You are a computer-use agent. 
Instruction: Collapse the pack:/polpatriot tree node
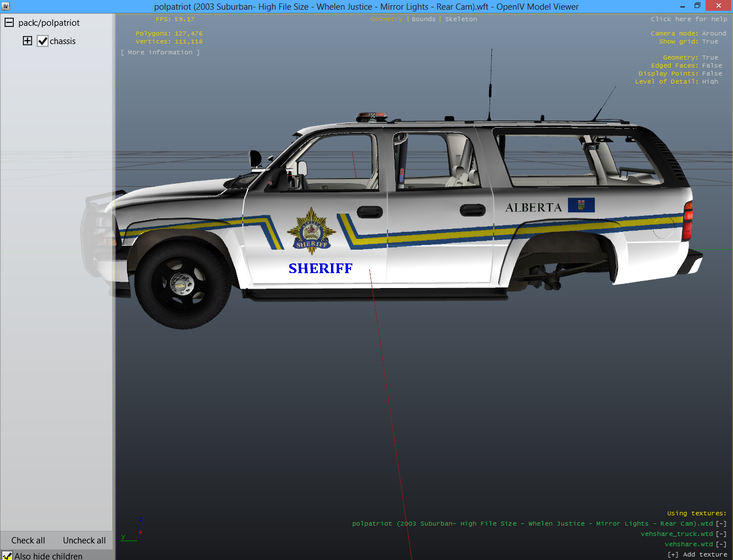click(x=9, y=23)
